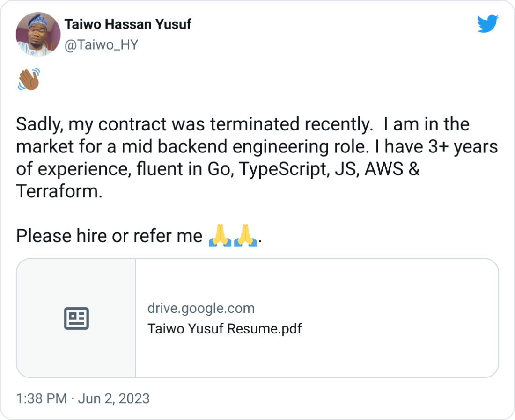Image resolution: width=515 pixels, height=420 pixels.
Task: Open the drive.google.com link
Action: [x=201, y=308]
